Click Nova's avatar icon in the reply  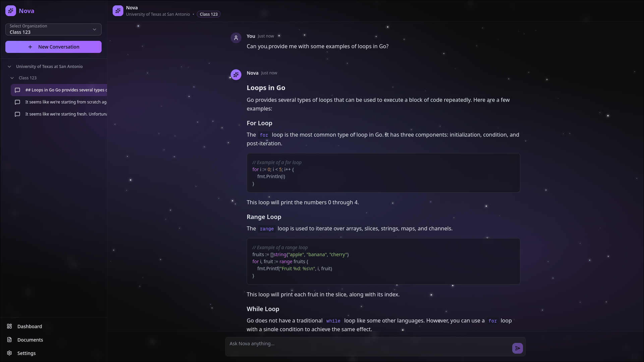pos(236,75)
